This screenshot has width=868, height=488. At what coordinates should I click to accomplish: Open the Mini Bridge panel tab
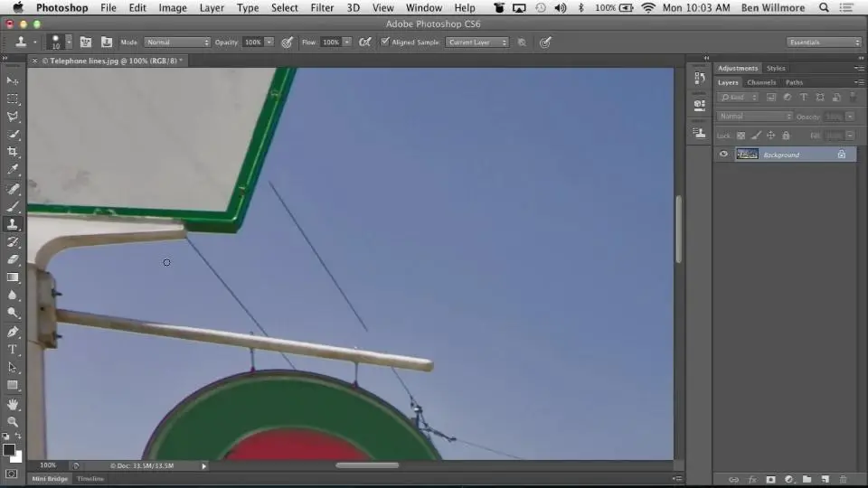tap(50, 479)
